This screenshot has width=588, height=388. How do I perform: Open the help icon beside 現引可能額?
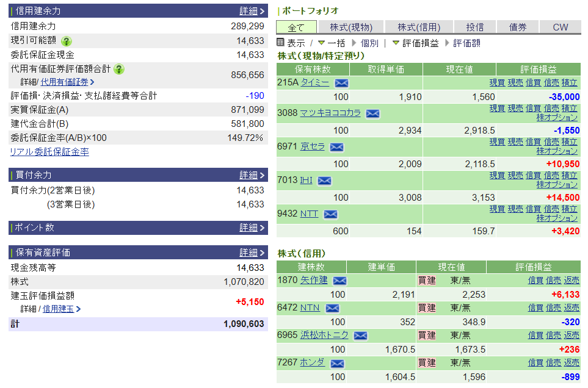coord(66,41)
